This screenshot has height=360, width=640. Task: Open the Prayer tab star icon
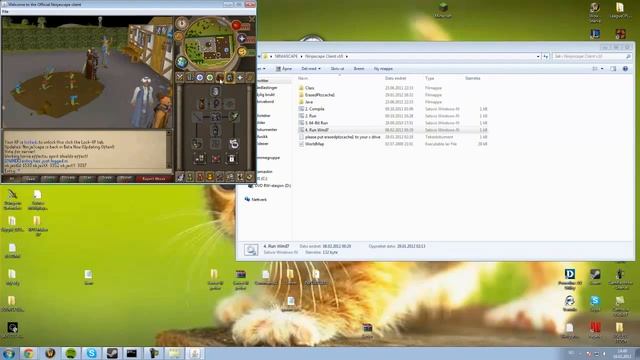240,77
